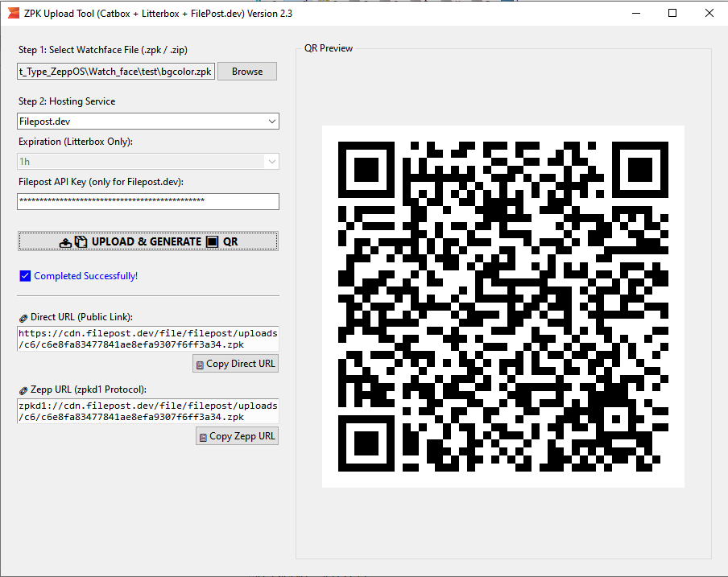This screenshot has width=728, height=577.
Task: Select the Direct URL text box
Action: (x=148, y=339)
